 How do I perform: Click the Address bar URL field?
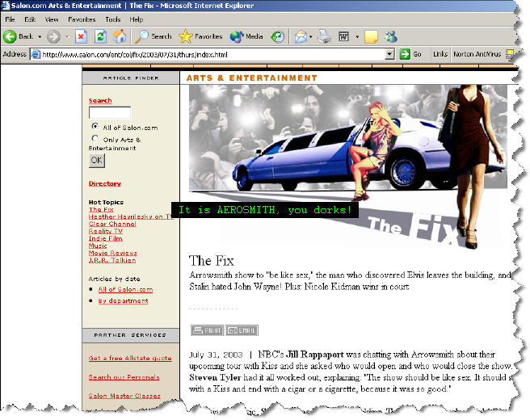coord(212,54)
